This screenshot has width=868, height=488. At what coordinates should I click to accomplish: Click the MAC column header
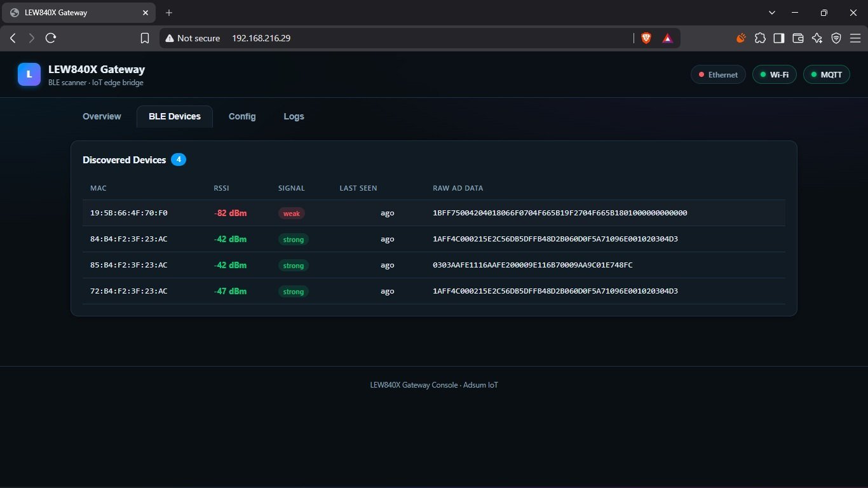coord(98,188)
